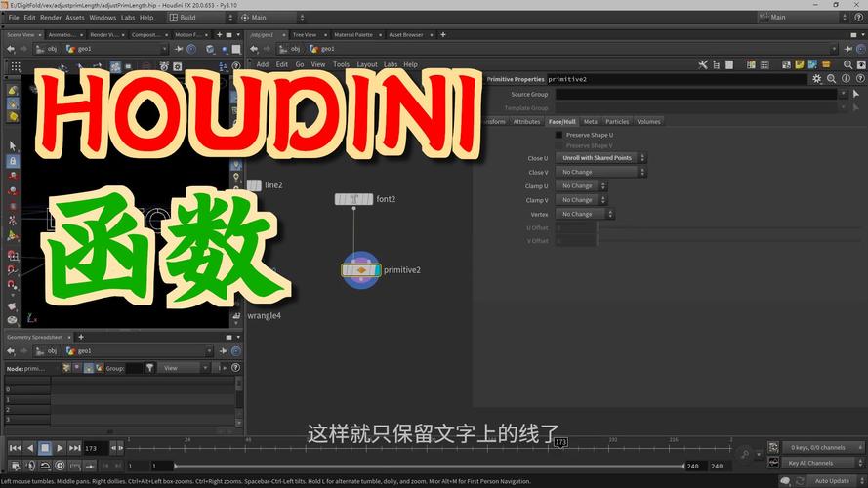Select the arrow select tool in viewport
868x488 pixels.
click(13, 146)
